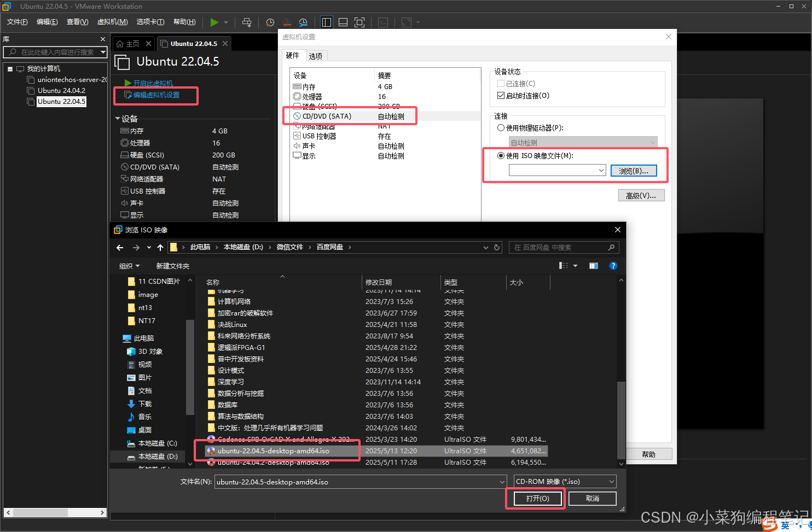Click the refresh icon in address bar
Screen dimensions: 812x532
[497, 248]
